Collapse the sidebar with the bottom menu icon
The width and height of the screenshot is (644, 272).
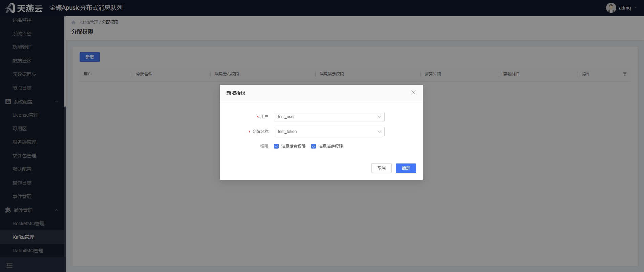9,265
